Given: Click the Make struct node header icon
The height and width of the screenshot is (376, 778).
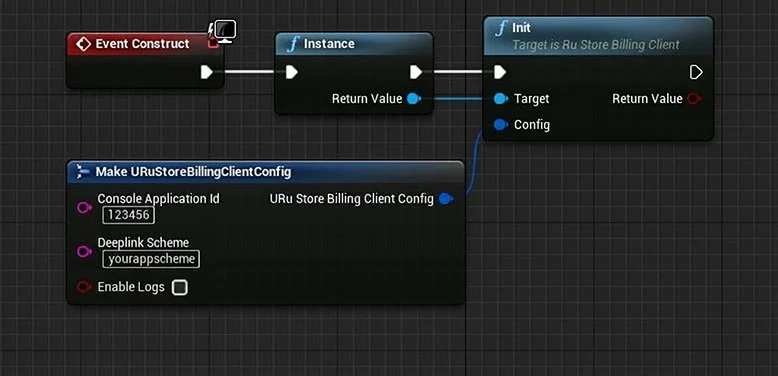Looking at the screenshot, I should [82, 172].
